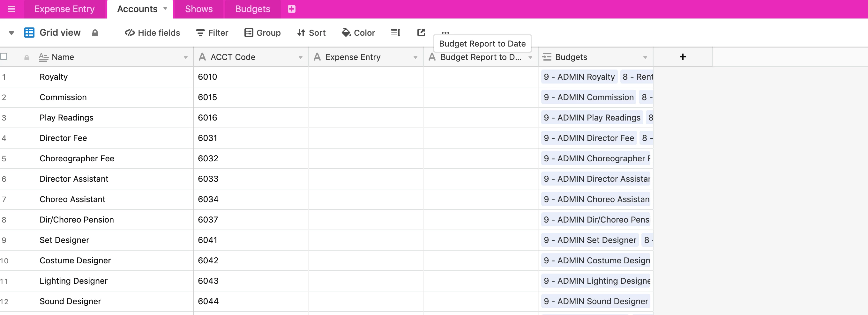
Task: Add a new table with plus icon
Action: pyautogui.click(x=291, y=9)
